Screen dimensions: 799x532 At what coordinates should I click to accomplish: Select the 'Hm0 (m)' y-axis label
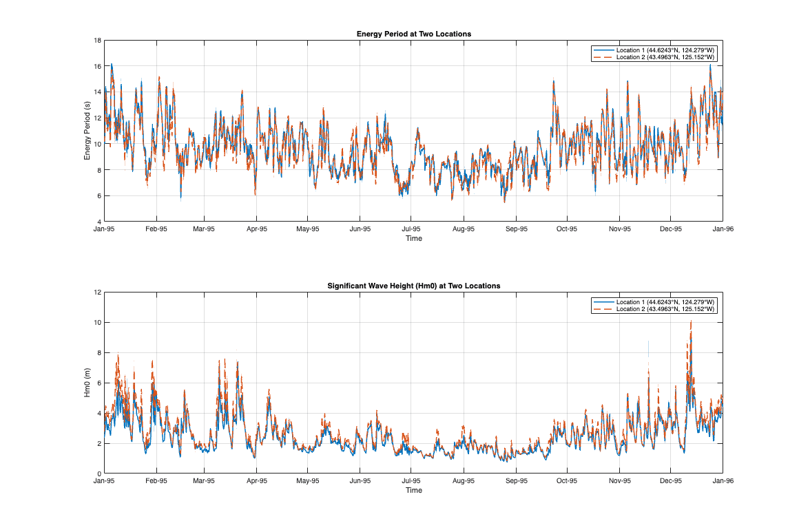(x=87, y=383)
